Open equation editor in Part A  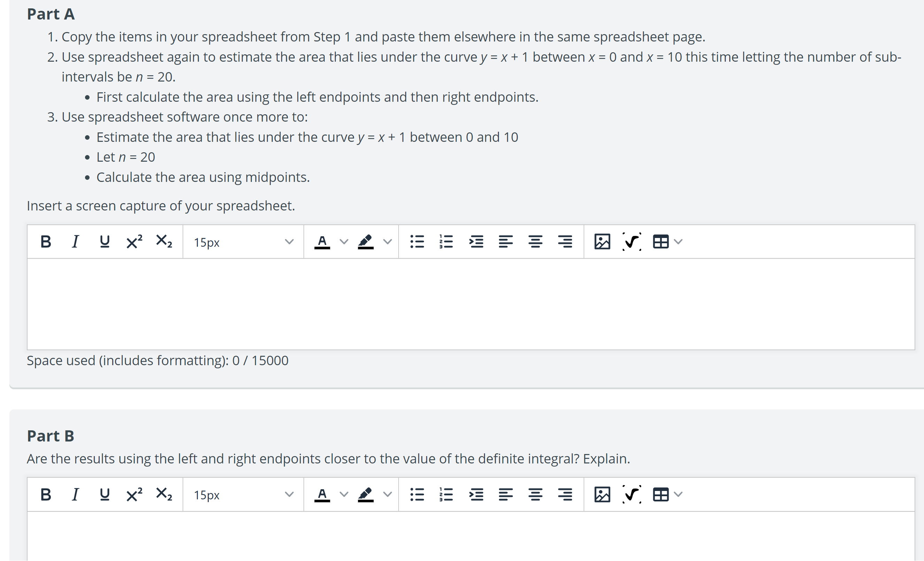(x=632, y=242)
